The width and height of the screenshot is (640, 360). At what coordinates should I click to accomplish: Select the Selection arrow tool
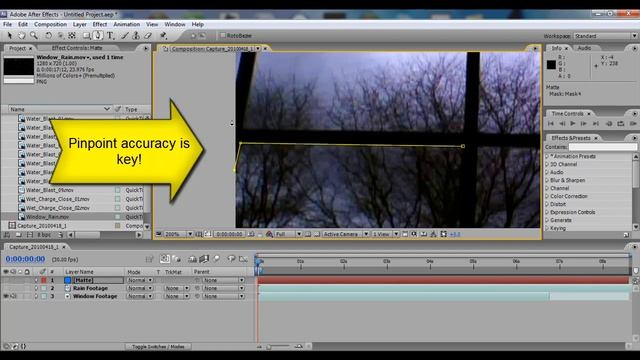(10, 36)
